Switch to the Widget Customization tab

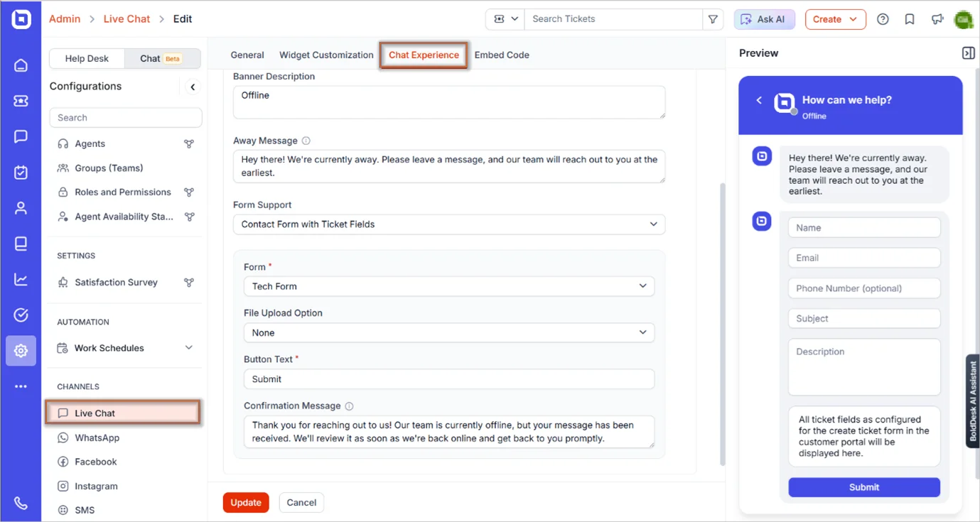pos(326,55)
